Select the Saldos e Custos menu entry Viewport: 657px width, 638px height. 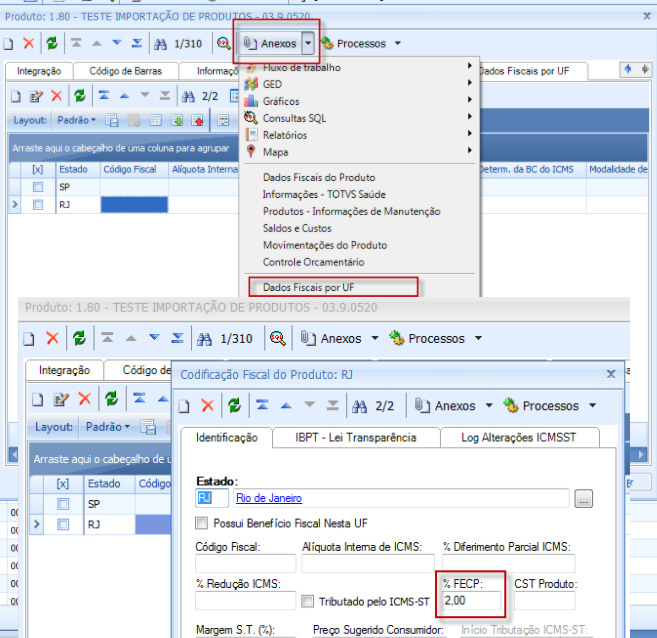pyautogui.click(x=297, y=228)
